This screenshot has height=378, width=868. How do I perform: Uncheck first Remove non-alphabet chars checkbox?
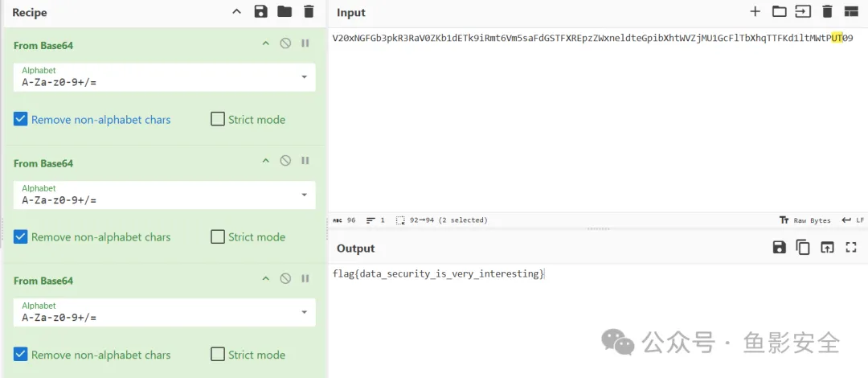click(x=21, y=120)
